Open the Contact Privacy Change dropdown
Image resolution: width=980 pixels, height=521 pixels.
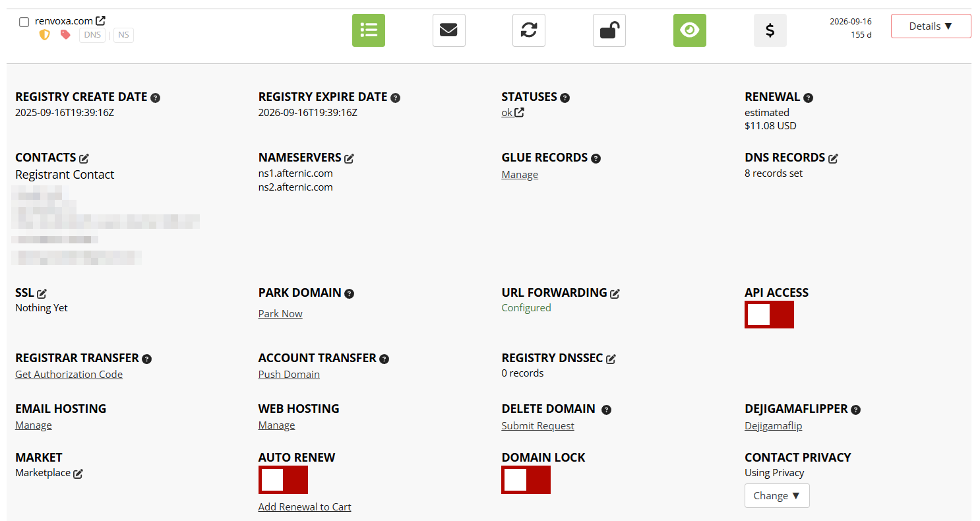tap(777, 496)
